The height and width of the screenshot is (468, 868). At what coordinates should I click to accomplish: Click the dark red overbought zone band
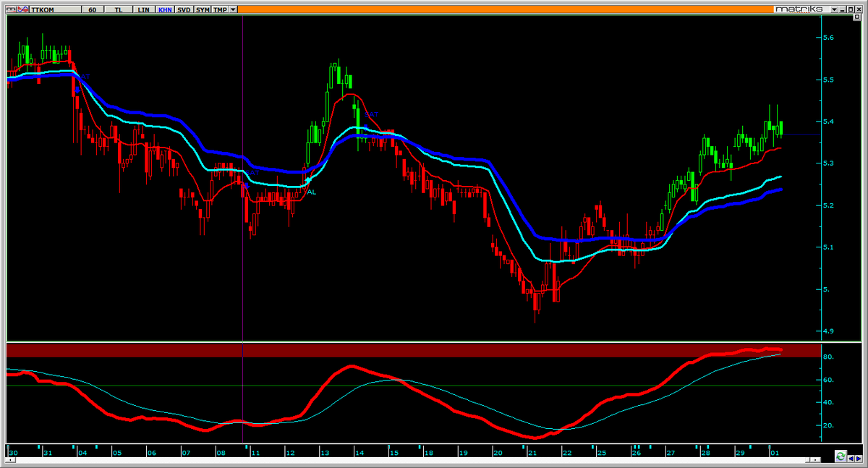pos(414,350)
